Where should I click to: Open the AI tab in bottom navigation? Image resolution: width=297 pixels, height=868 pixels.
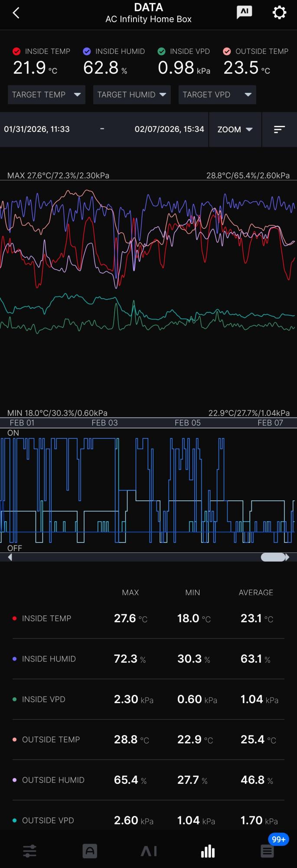[148, 851]
